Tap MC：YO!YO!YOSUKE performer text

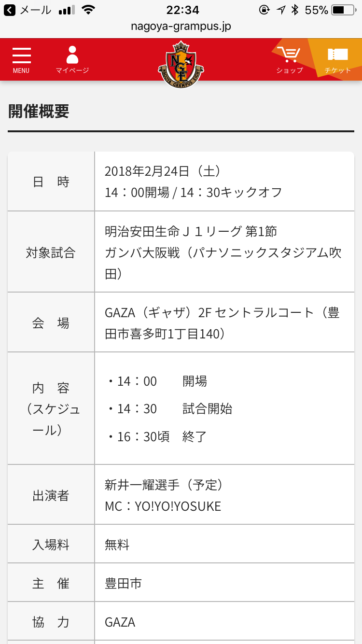pyautogui.click(x=163, y=506)
